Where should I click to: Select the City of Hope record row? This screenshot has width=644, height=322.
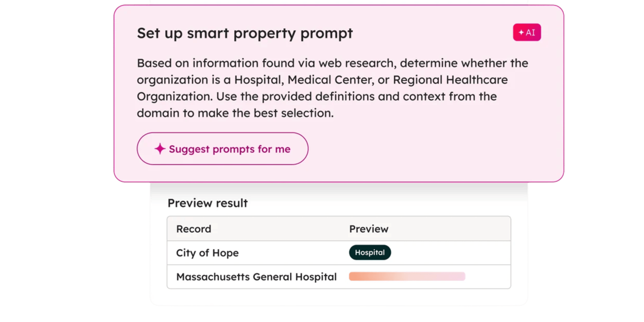pos(339,253)
